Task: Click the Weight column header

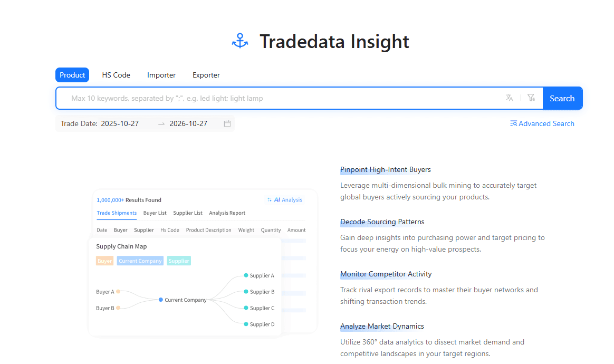Action: coord(246,230)
